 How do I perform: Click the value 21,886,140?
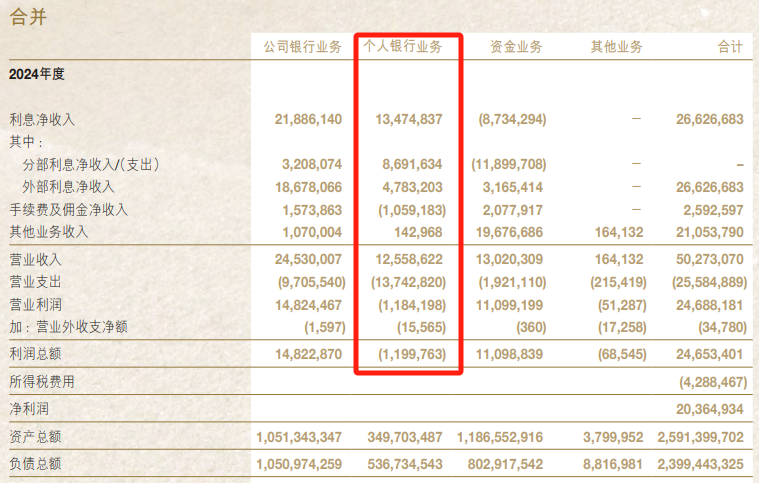tap(308, 120)
